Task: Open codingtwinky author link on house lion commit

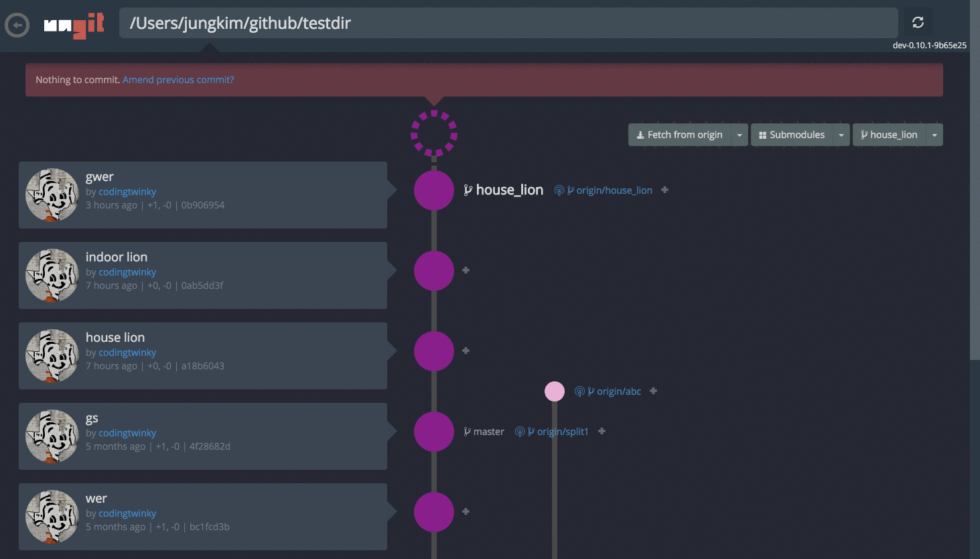Action: [x=127, y=353]
